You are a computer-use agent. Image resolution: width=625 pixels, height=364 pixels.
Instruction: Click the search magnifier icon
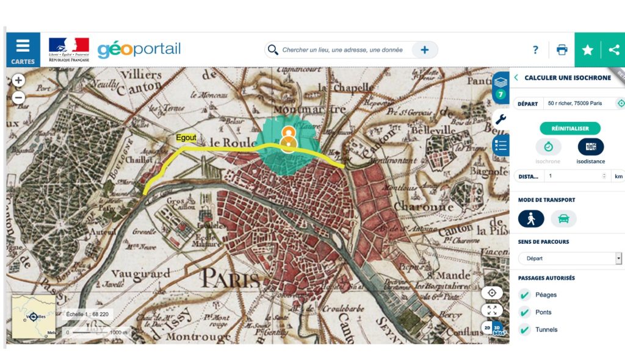coord(273,50)
